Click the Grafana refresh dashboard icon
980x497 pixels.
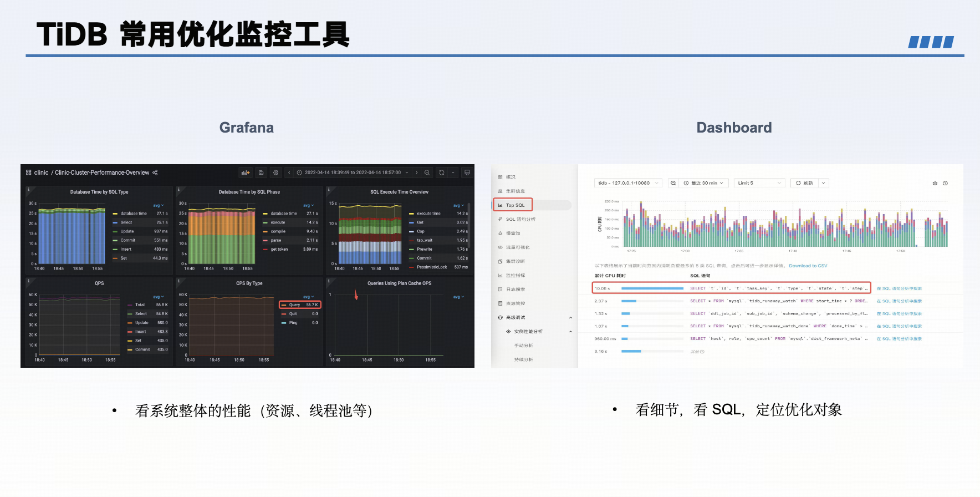[x=442, y=173]
